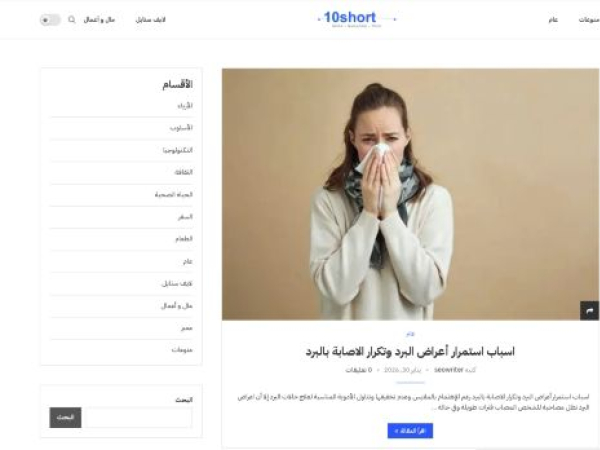Click the 10short site logo
This screenshot has height=450, width=600.
point(350,18)
